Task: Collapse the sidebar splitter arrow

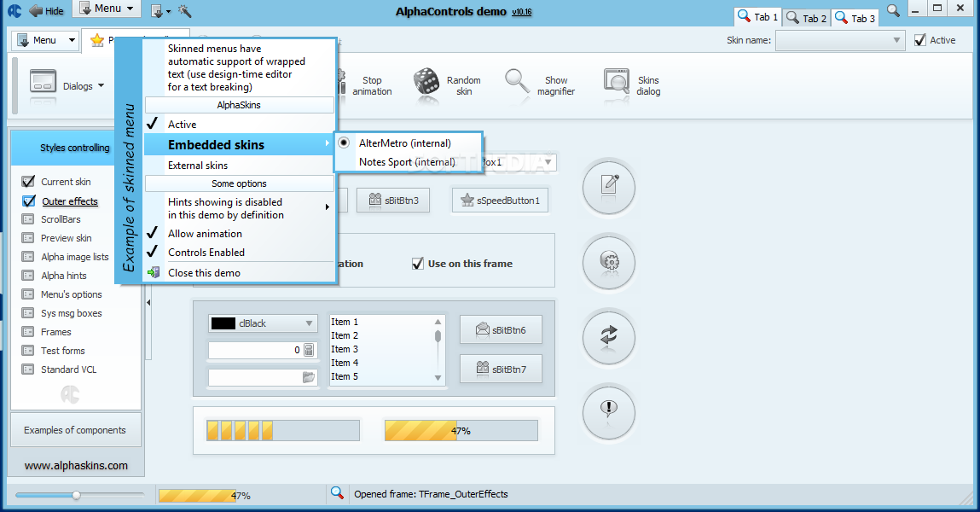Action: 148,303
